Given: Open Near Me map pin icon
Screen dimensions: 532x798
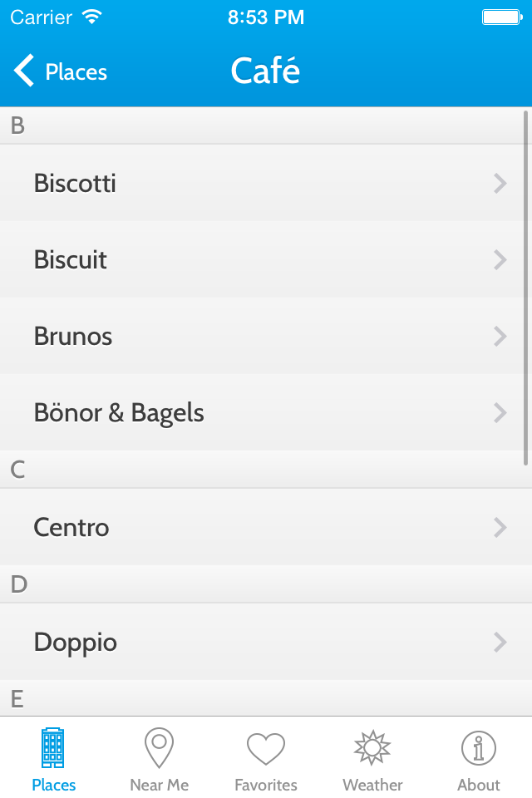Looking at the screenshot, I should [x=159, y=747].
